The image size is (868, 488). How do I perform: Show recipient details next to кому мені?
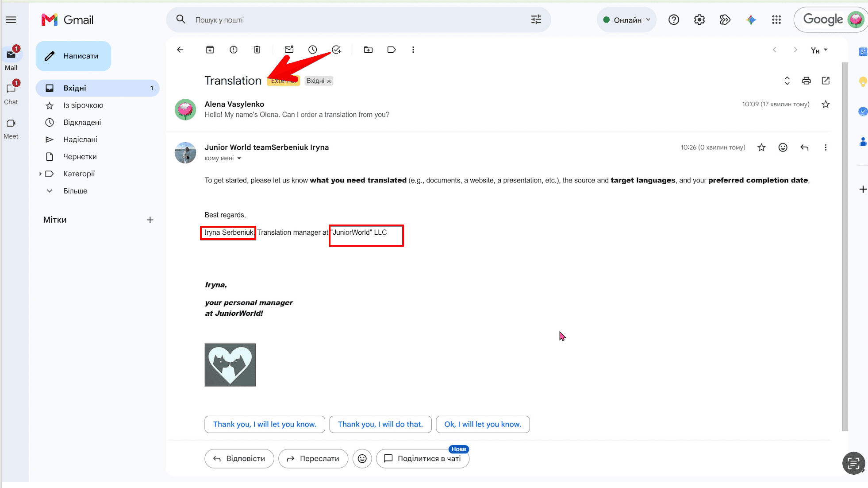tap(239, 159)
